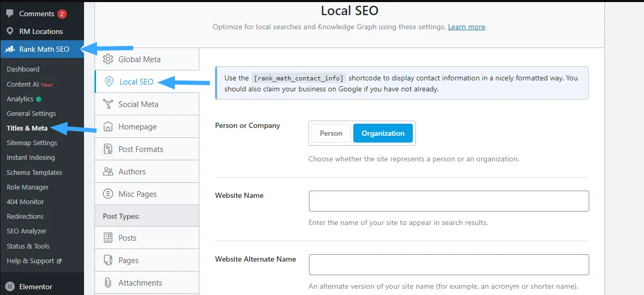The height and width of the screenshot is (295, 644).
Task: Switch to the Homepage tab
Action: [x=147, y=126]
